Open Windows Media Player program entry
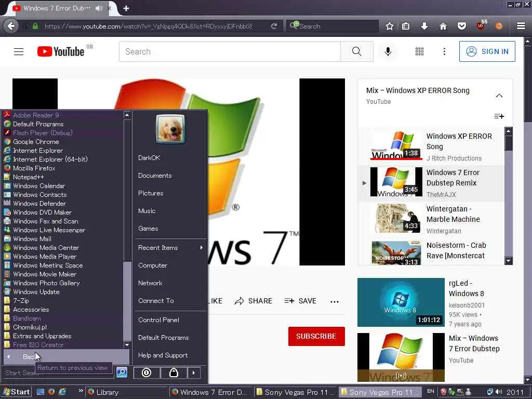The width and height of the screenshot is (532, 399). tap(45, 257)
